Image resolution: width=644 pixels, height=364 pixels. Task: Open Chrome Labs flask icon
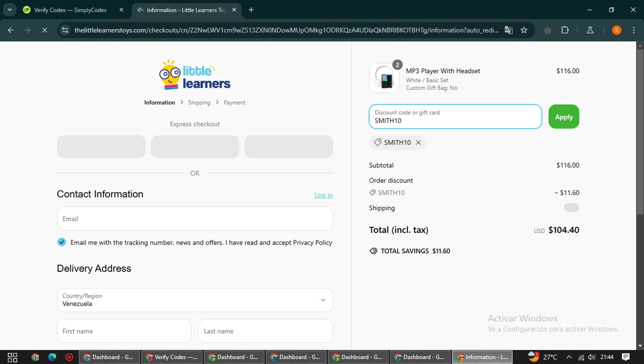click(x=590, y=30)
